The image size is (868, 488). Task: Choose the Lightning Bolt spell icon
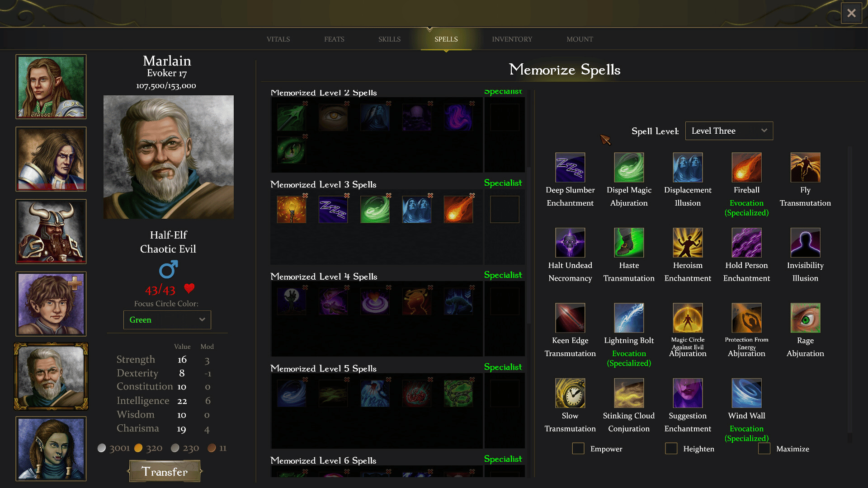pos(629,318)
